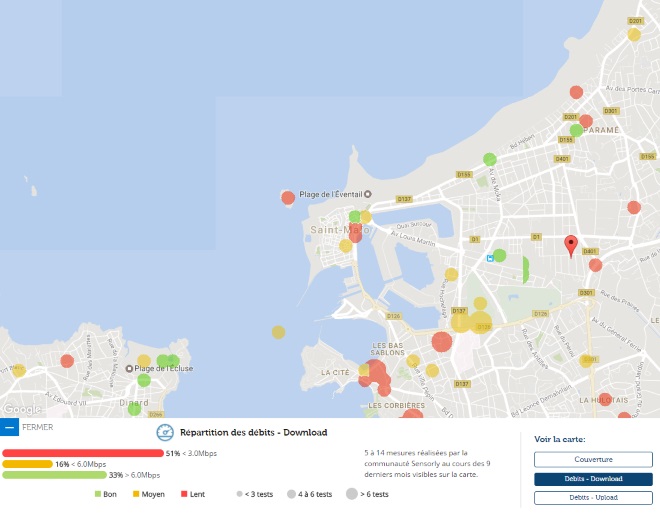Click the '> 6 tests' grey legend circle

click(x=351, y=494)
